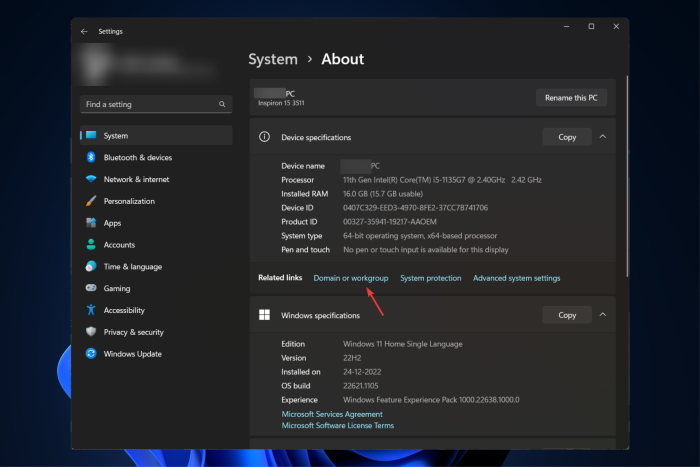Maximize the Settings window
Image resolution: width=700 pixels, height=467 pixels.
pos(591,26)
